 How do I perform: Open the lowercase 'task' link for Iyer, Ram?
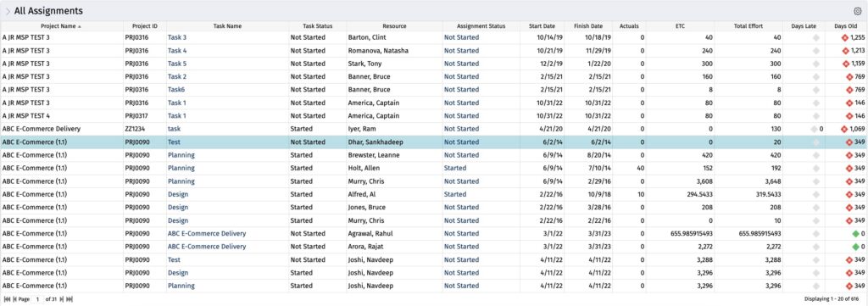coord(175,129)
